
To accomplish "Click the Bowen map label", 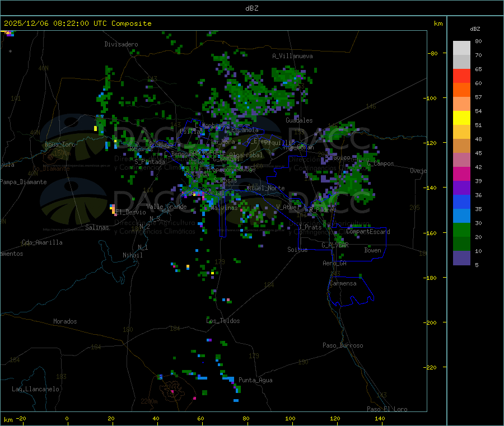I will click(x=373, y=250).
